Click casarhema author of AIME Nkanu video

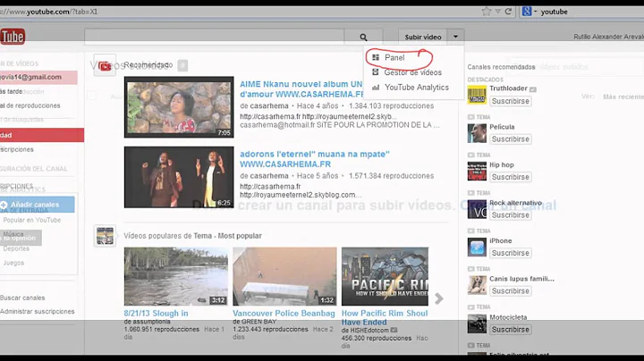point(269,105)
